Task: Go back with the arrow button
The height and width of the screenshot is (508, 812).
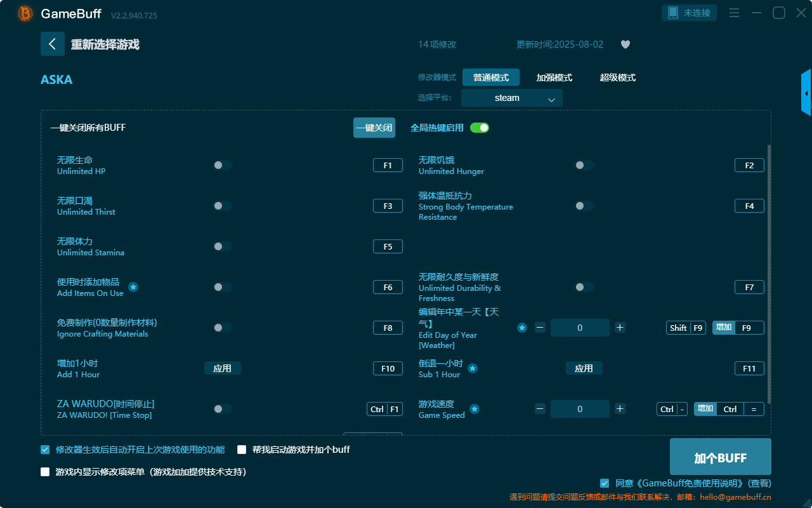Action: (x=53, y=44)
